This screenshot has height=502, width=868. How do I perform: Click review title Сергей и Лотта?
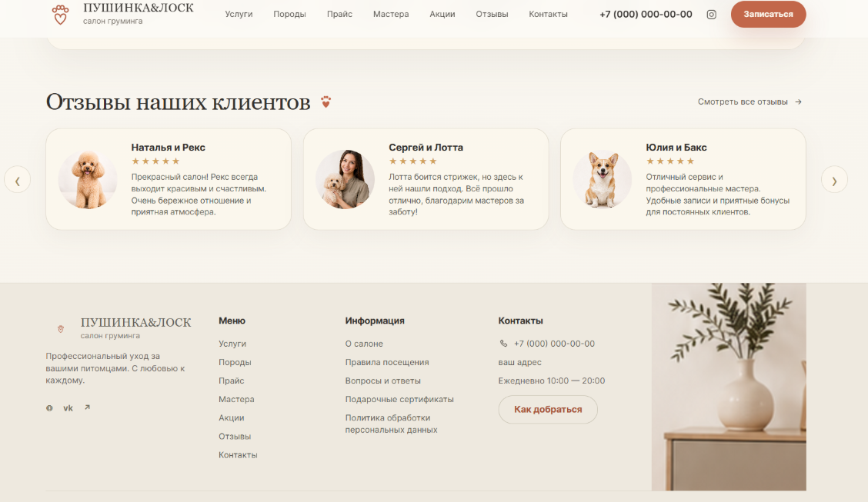(426, 148)
